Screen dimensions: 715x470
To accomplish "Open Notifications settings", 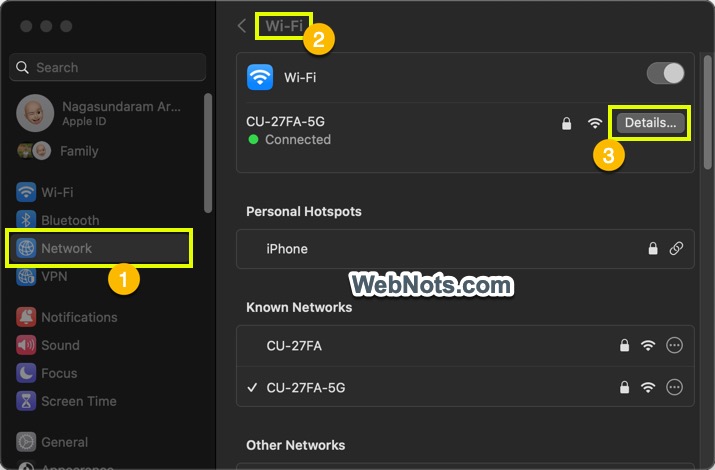I will click(67, 317).
